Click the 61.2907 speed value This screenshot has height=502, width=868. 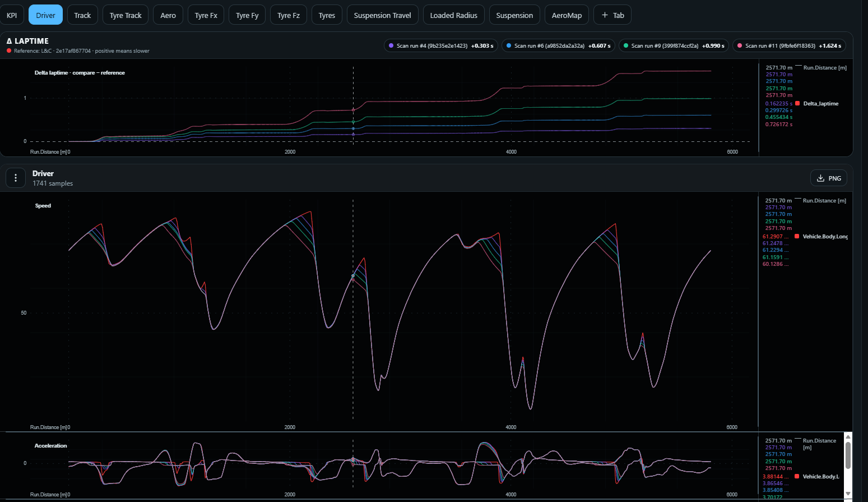tap(776, 237)
